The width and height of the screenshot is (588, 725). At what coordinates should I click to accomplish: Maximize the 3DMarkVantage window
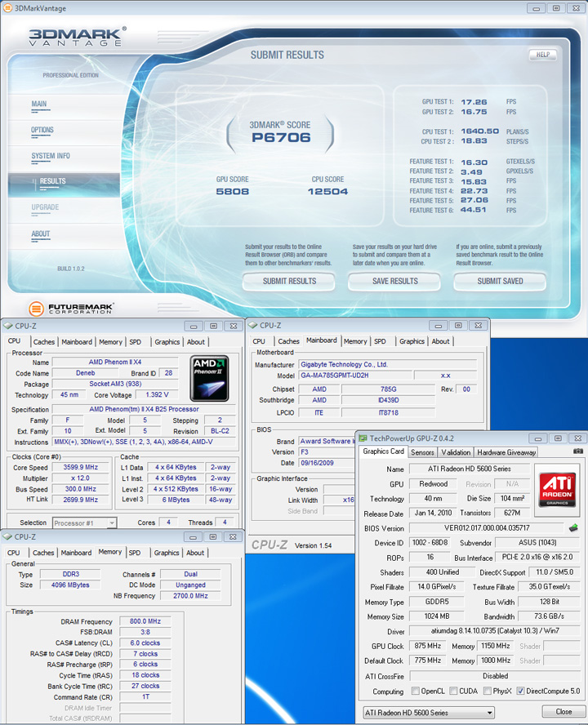pyautogui.click(x=556, y=8)
